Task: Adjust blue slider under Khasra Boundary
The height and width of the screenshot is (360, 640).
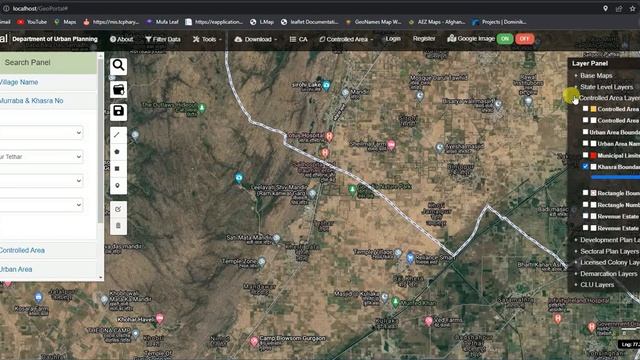Action: (615, 177)
